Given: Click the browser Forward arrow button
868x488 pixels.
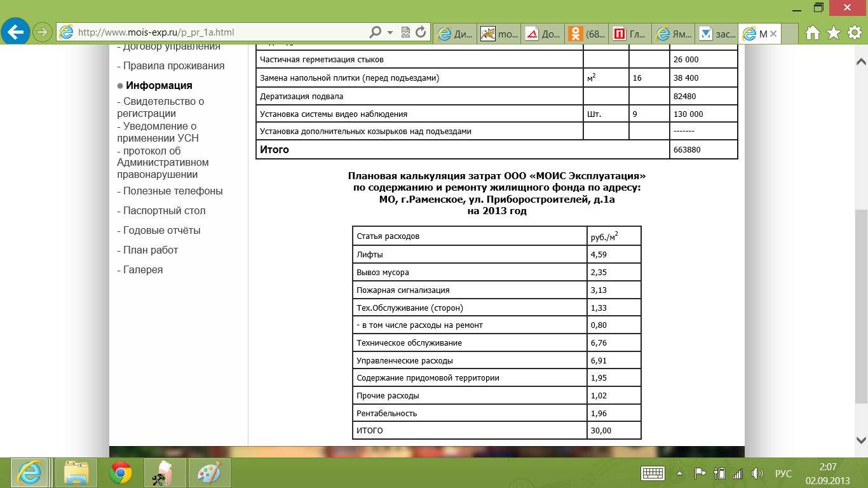Looking at the screenshot, I should 42,32.
